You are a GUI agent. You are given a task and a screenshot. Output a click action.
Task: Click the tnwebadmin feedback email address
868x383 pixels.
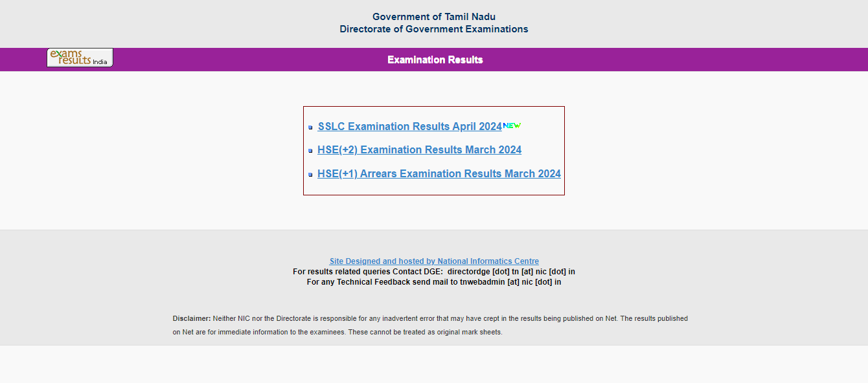point(510,282)
